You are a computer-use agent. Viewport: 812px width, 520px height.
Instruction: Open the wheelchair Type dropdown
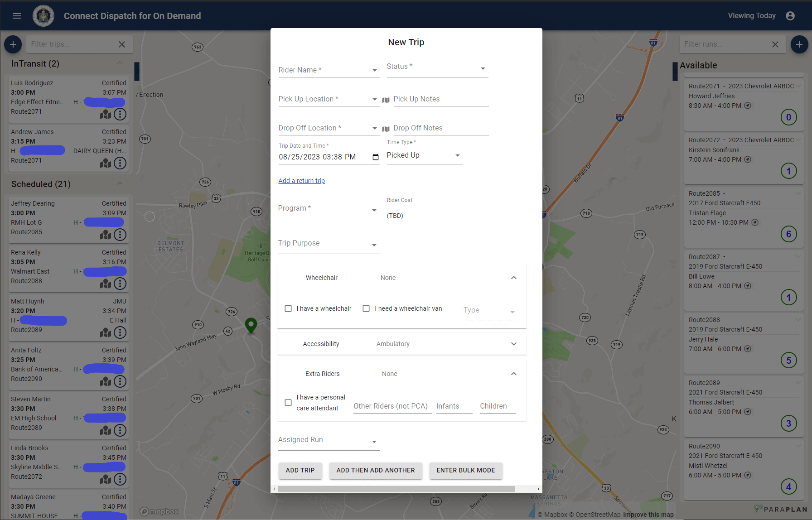click(490, 311)
